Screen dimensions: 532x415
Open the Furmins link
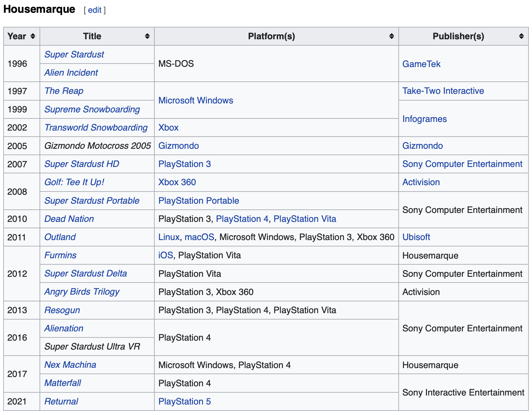[x=60, y=255]
